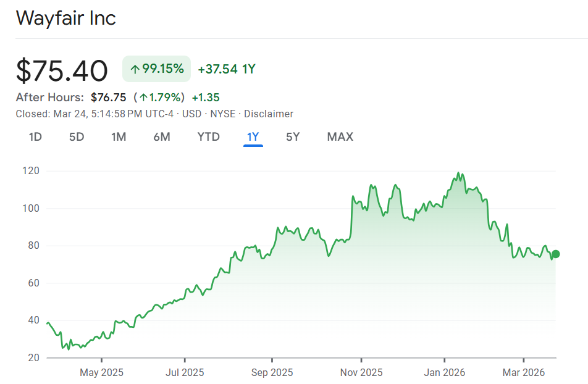The image size is (588, 384).
Task: Click the Wayfair Inc title
Action: click(x=66, y=18)
